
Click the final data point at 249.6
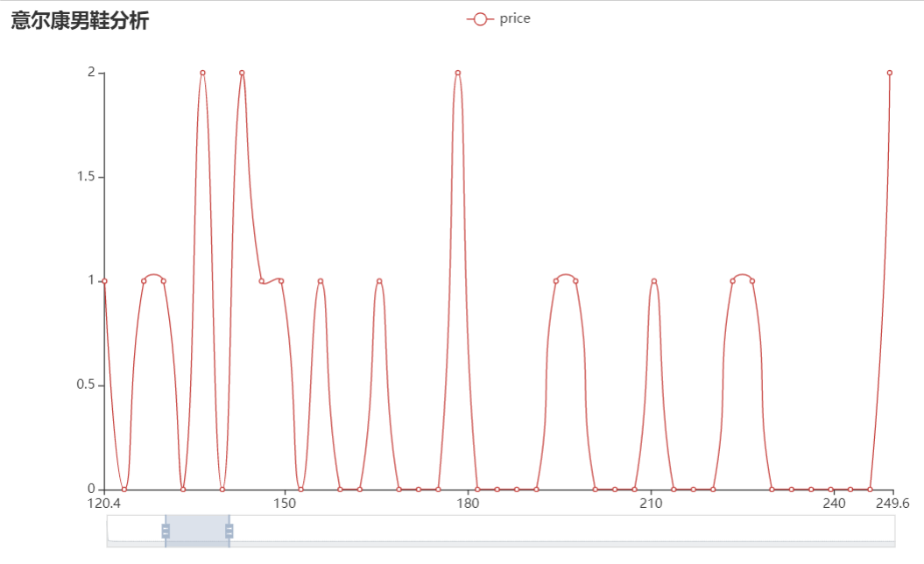tap(889, 73)
